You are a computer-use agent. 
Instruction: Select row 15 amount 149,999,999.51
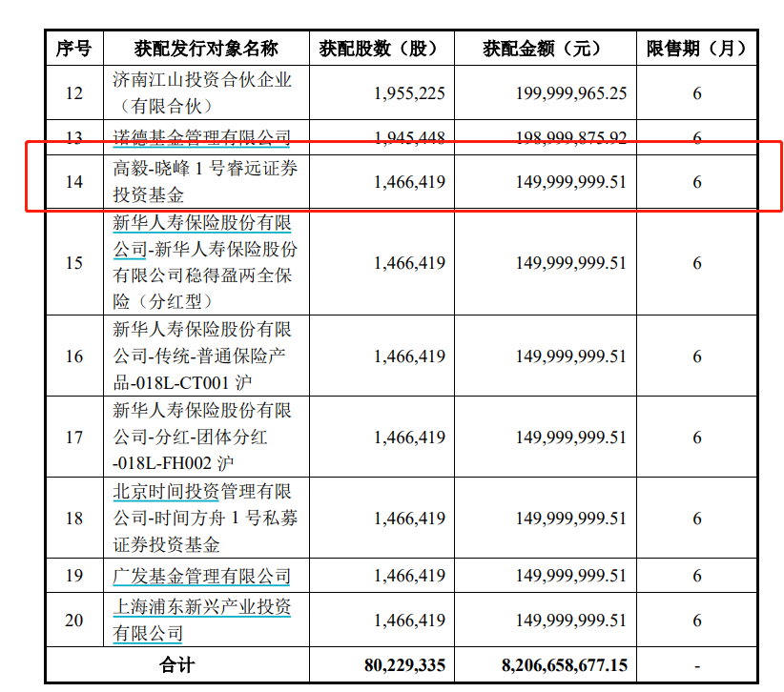(571, 263)
